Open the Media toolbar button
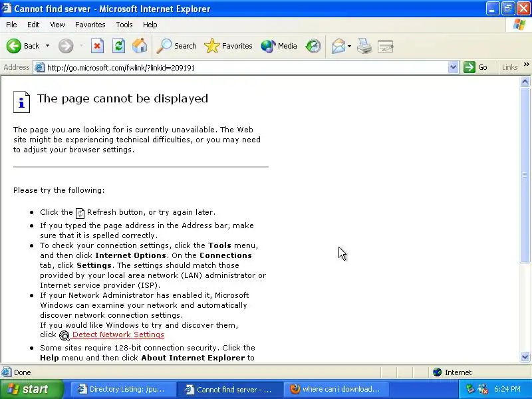 click(x=279, y=46)
